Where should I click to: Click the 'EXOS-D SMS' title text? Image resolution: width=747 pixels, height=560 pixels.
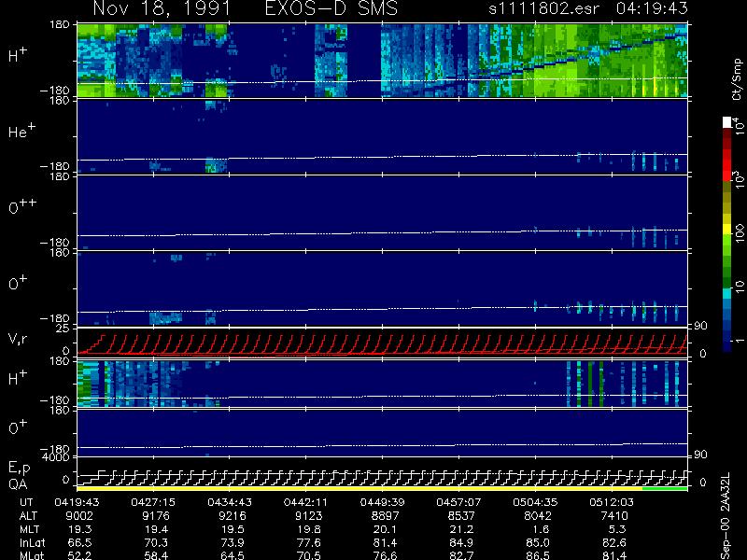point(331,8)
